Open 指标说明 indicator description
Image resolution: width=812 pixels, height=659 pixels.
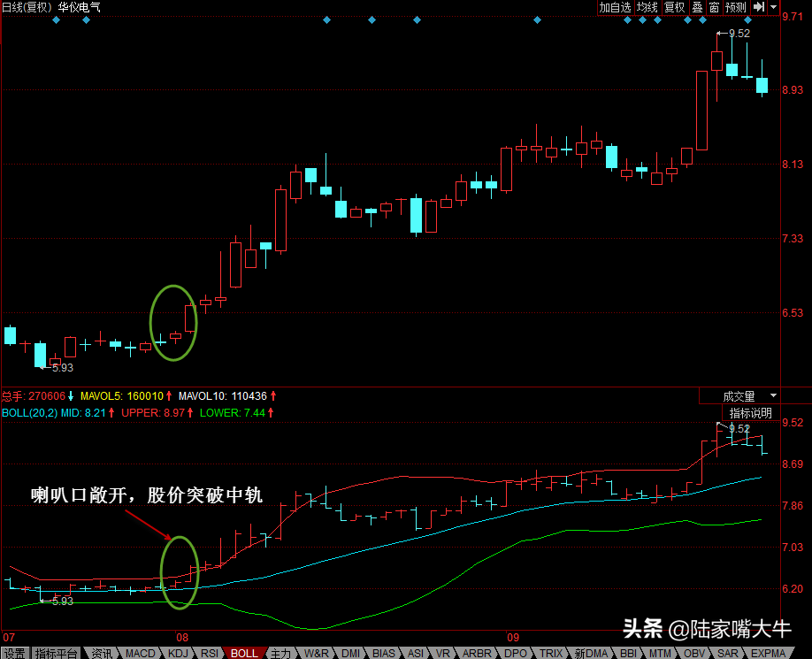[x=750, y=412]
